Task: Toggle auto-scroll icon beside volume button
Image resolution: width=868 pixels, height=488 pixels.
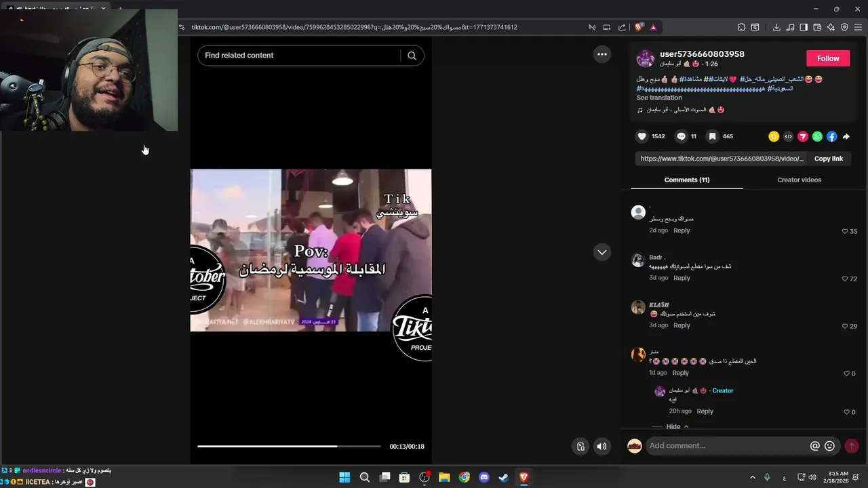Action: [x=580, y=446]
